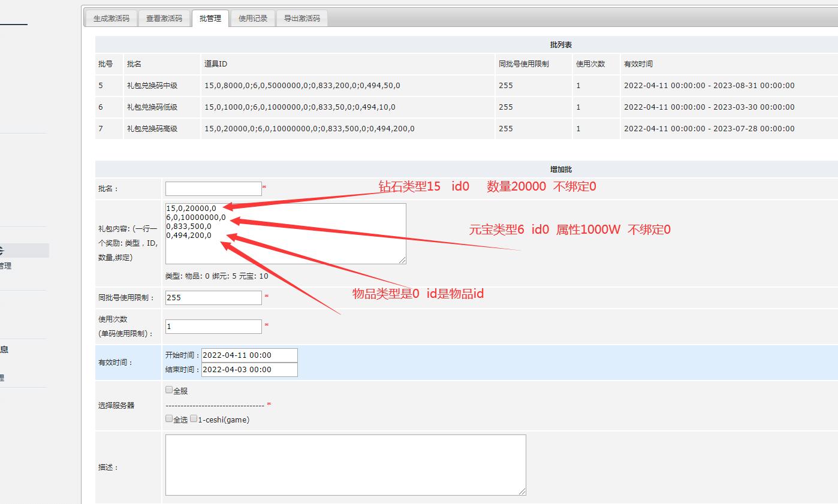This screenshot has width=838, height=504.
Task: Open the 导出激活码 tab
Action: point(302,19)
